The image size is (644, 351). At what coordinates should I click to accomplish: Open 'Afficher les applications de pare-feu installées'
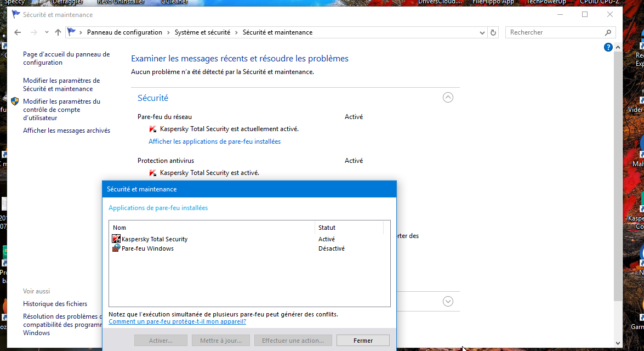[215, 141]
